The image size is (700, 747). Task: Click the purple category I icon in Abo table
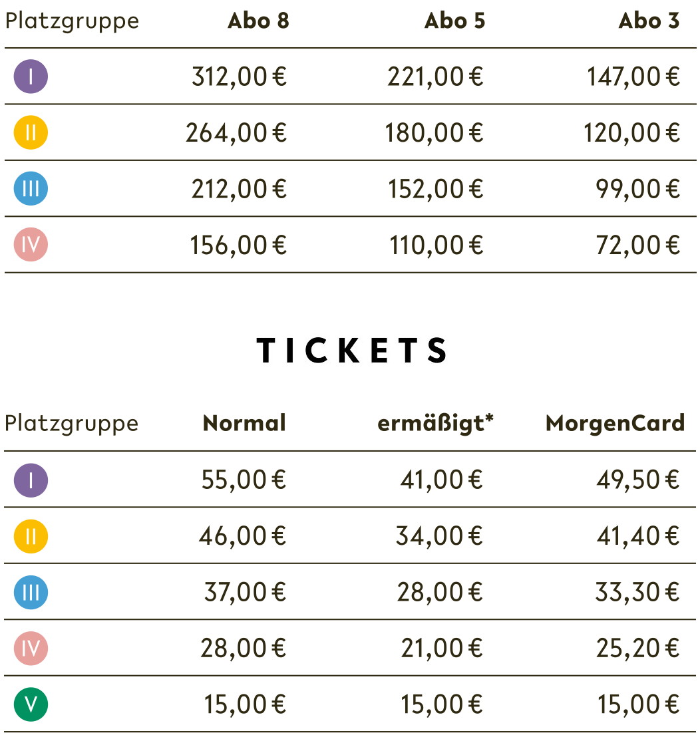click(x=31, y=76)
